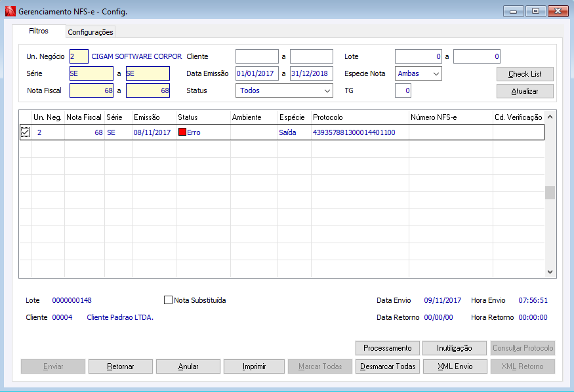Click the first Nota Fiscal filter field
The height and width of the screenshot is (392, 574).
[92, 90]
